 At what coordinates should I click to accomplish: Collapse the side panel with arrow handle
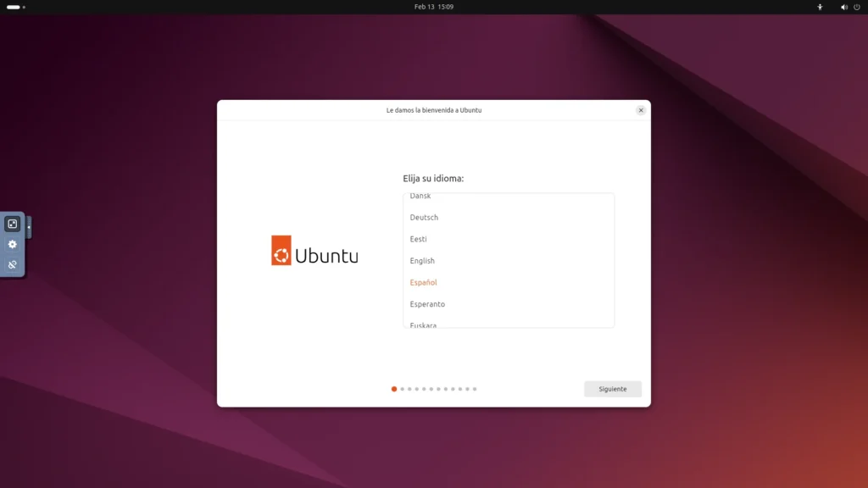pyautogui.click(x=29, y=226)
